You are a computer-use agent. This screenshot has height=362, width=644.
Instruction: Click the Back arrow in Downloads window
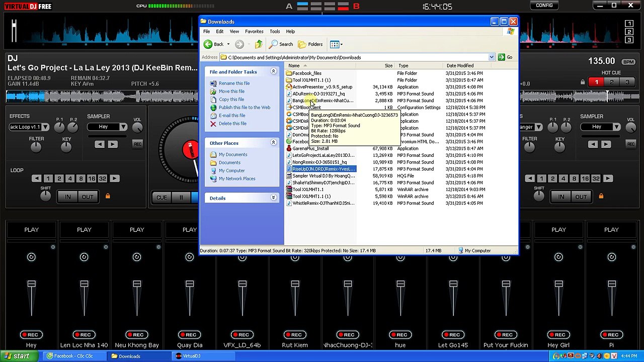coord(208,44)
